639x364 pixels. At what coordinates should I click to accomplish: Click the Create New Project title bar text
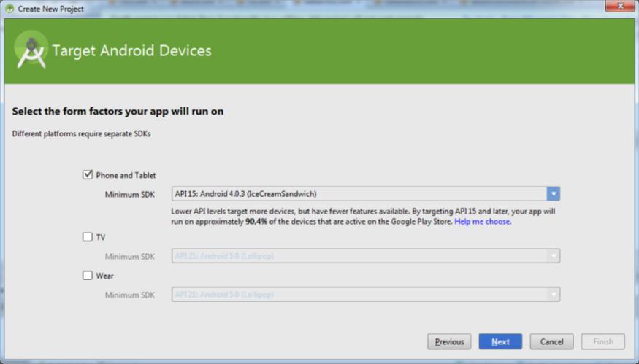click(x=50, y=9)
